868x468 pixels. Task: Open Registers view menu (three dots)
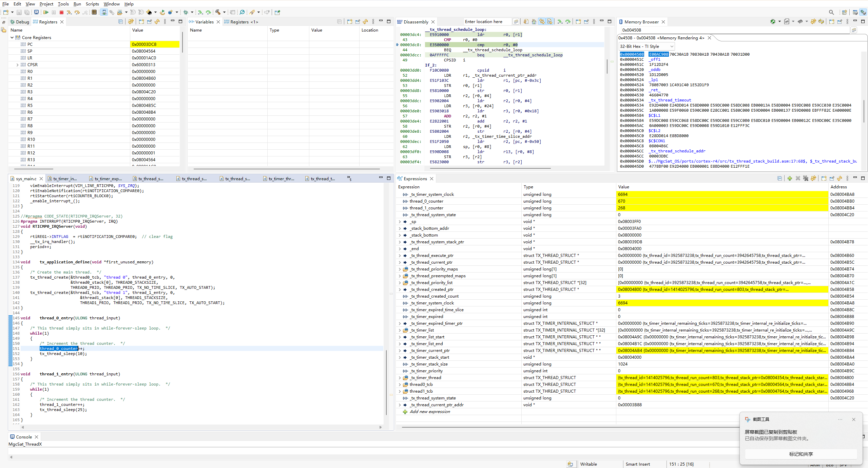[165, 22]
